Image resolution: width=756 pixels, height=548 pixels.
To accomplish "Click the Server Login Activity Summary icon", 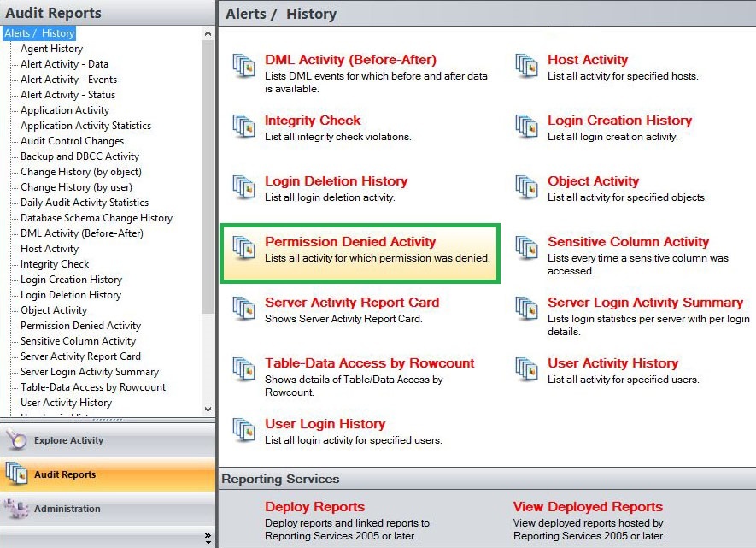I will (x=526, y=309).
